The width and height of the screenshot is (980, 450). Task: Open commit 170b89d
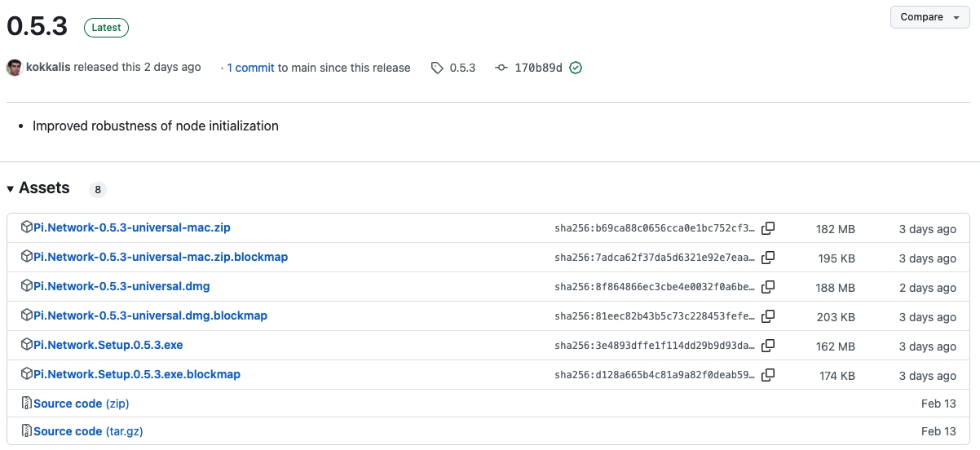coord(537,68)
